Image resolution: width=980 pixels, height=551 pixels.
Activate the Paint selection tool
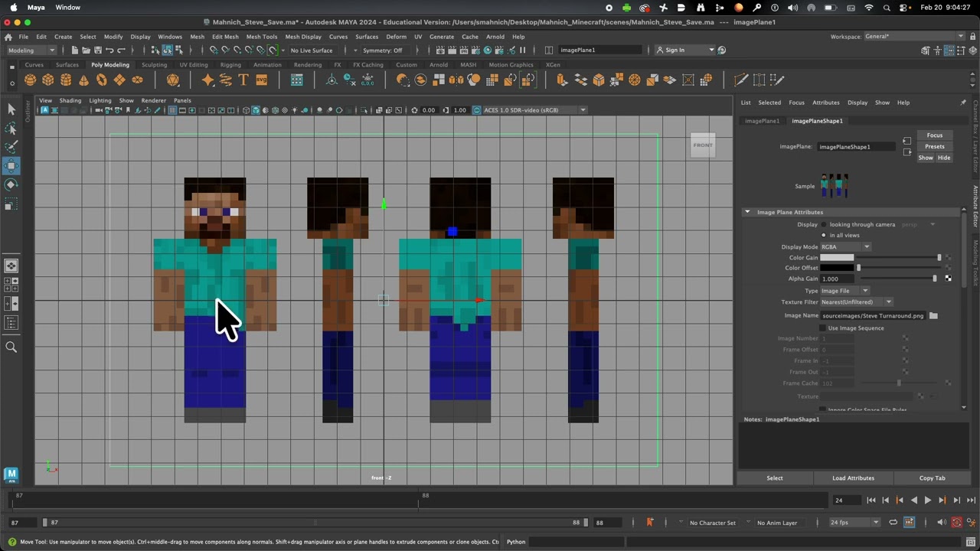coord(11,147)
